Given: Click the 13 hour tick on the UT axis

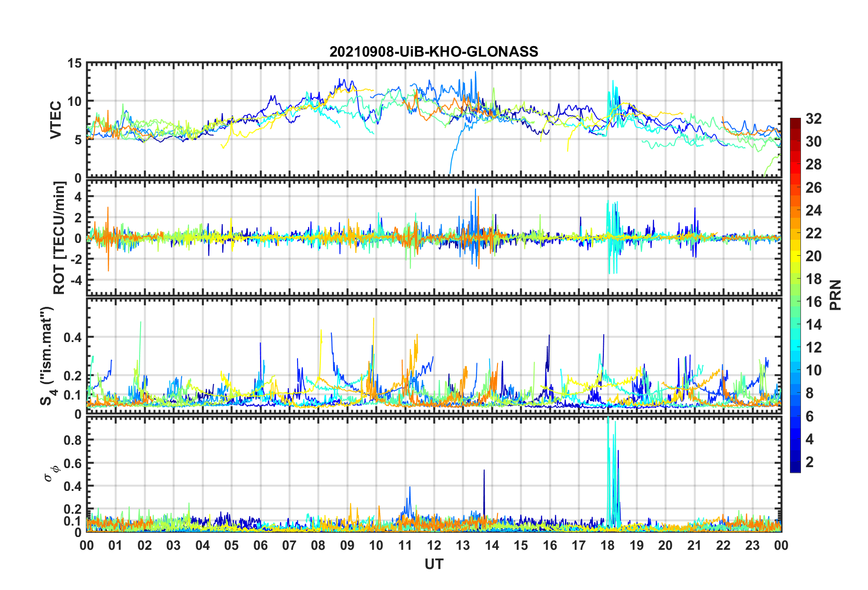Looking at the screenshot, I should [x=463, y=545].
